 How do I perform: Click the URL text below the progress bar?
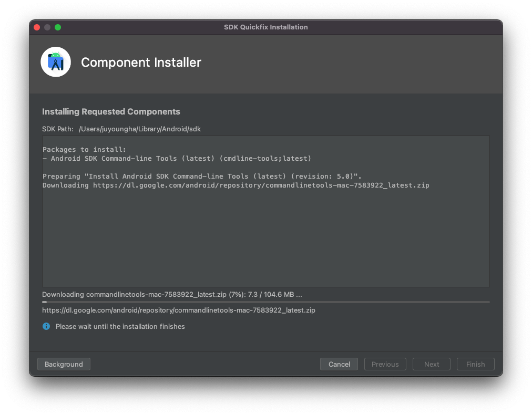178,310
